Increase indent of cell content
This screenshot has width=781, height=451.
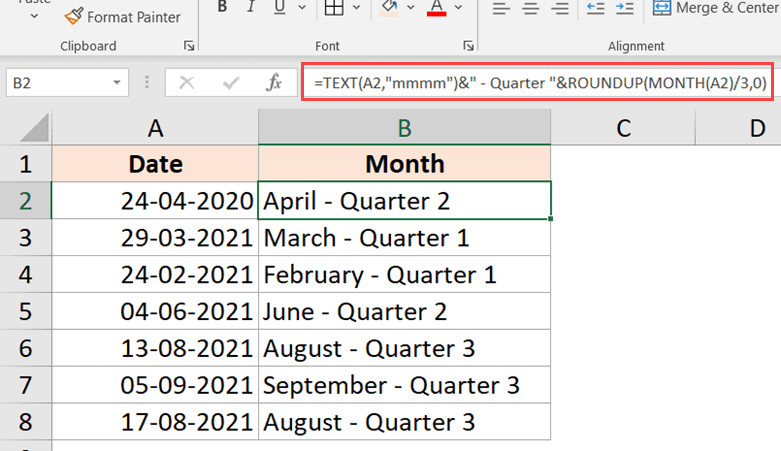click(x=625, y=8)
